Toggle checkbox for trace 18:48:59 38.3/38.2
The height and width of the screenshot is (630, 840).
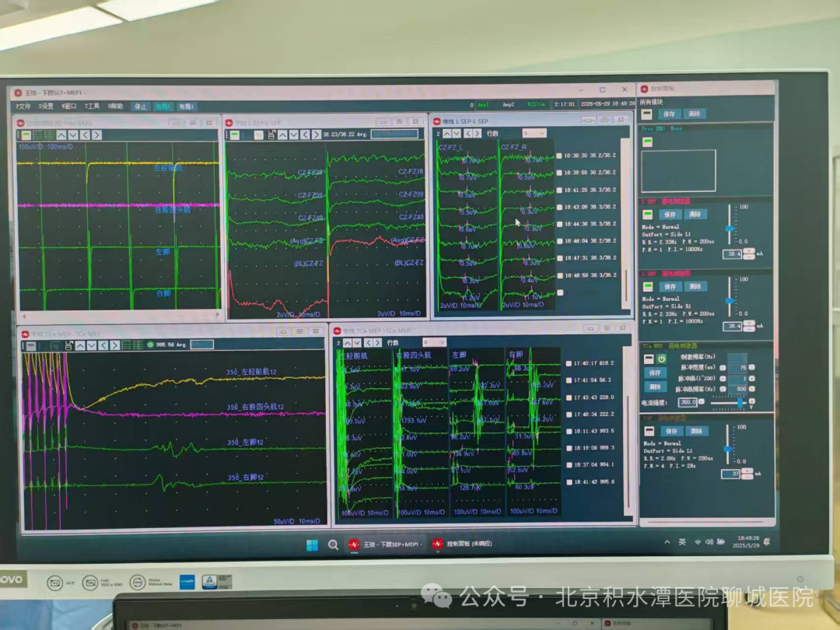(559, 275)
